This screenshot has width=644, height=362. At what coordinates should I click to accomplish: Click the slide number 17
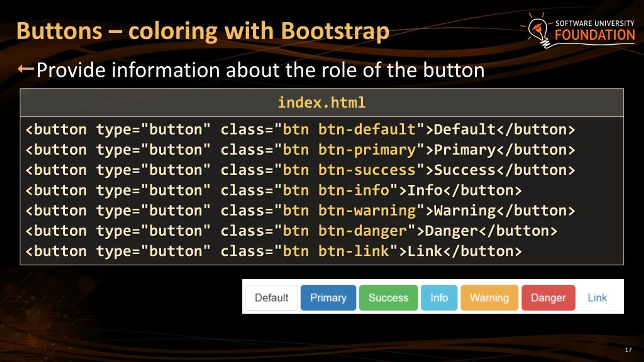(x=628, y=350)
